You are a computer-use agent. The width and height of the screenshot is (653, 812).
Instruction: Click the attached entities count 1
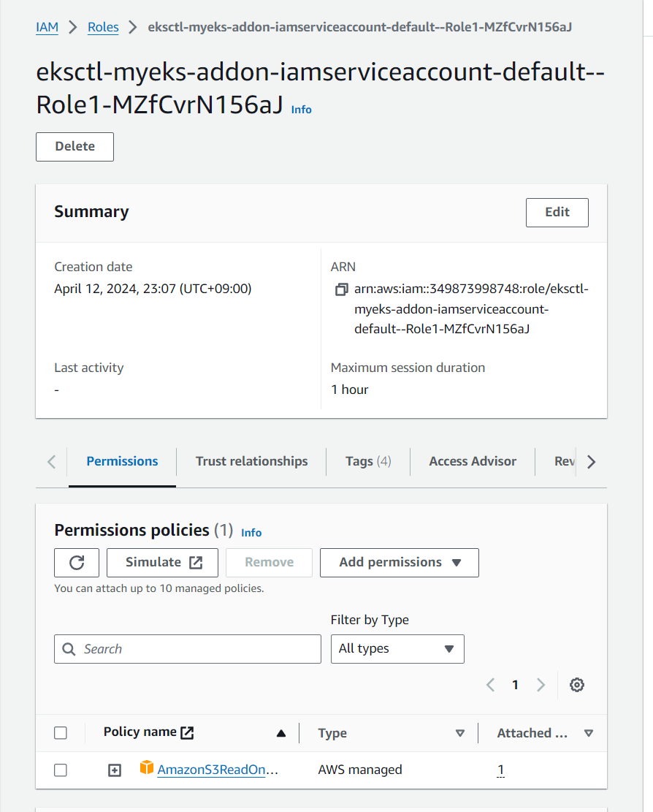(x=500, y=770)
